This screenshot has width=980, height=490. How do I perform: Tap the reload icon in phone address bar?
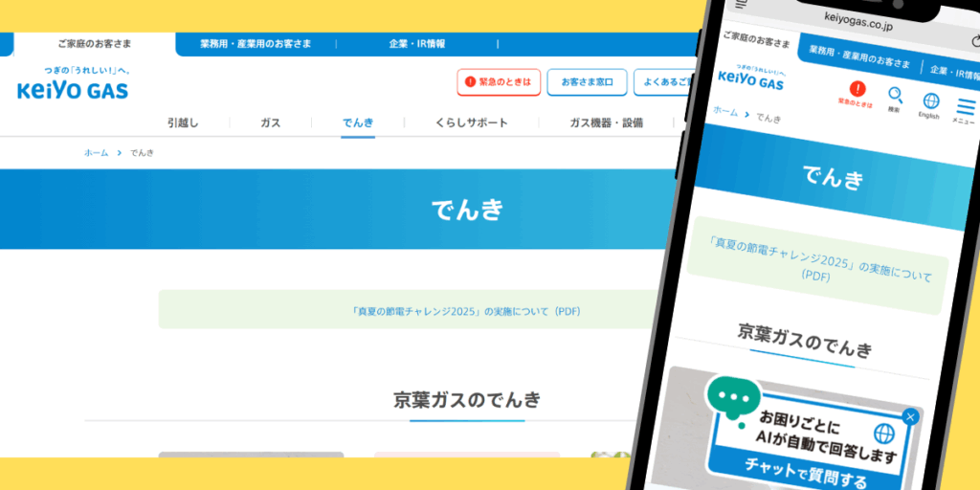(x=975, y=42)
